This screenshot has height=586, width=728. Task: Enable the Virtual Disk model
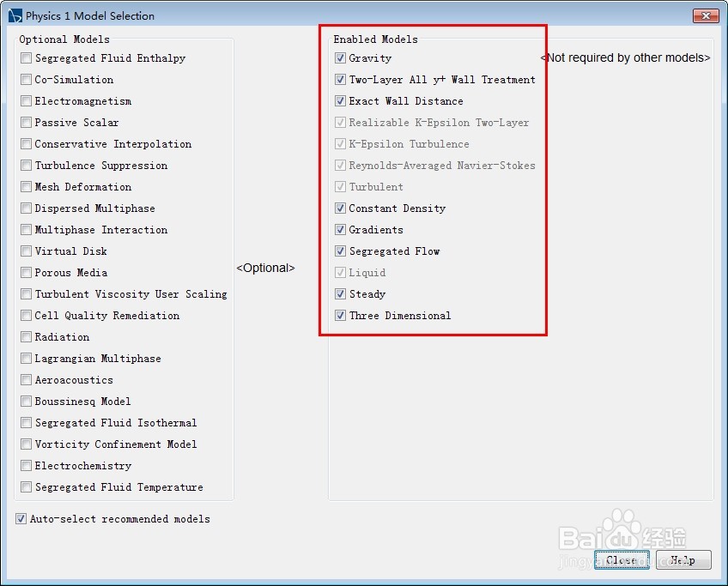coord(27,251)
